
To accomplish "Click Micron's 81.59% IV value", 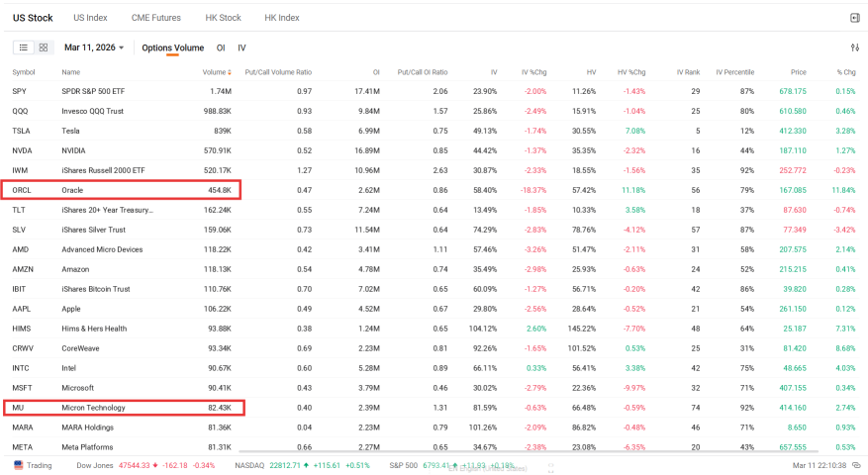I will pos(485,408).
